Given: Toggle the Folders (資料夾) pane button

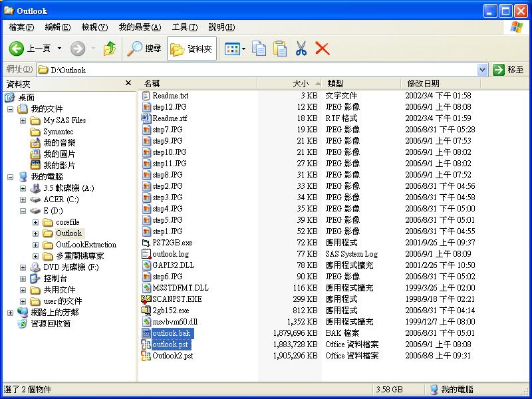Looking at the screenshot, I should 192,49.
